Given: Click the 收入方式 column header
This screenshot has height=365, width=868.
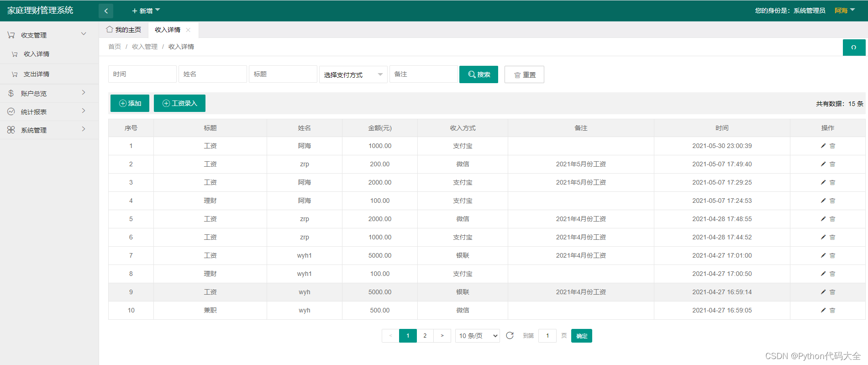Looking at the screenshot, I should coord(463,128).
